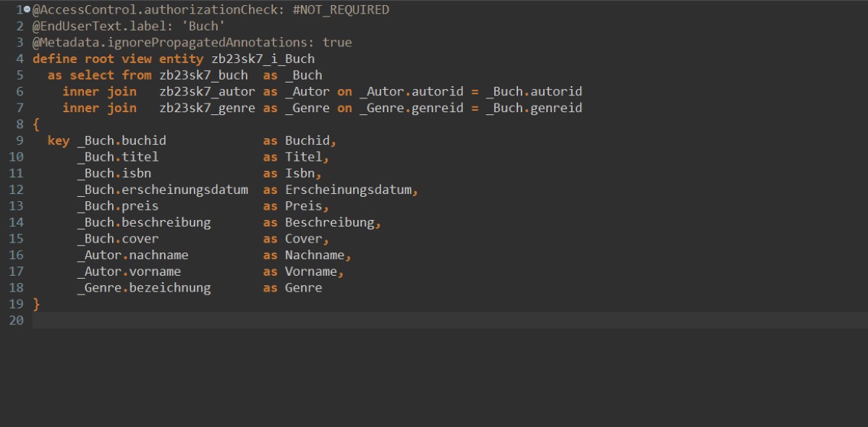Click the closing curly brace on line 19
The image size is (868, 427).
[x=37, y=304]
